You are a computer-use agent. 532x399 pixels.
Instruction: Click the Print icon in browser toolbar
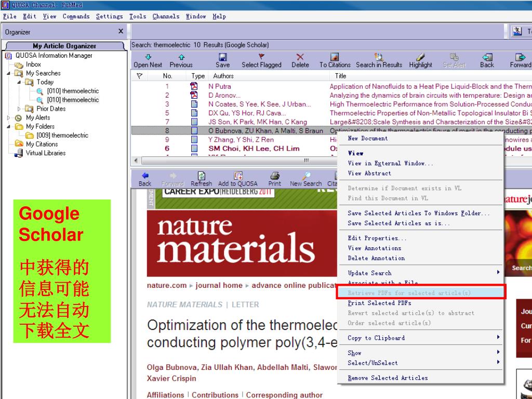(274, 176)
